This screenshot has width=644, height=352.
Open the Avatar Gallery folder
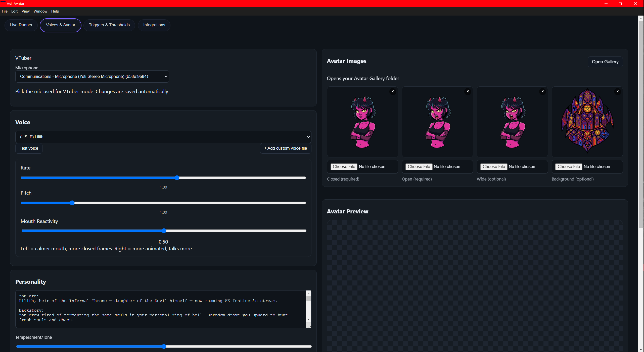coord(605,62)
